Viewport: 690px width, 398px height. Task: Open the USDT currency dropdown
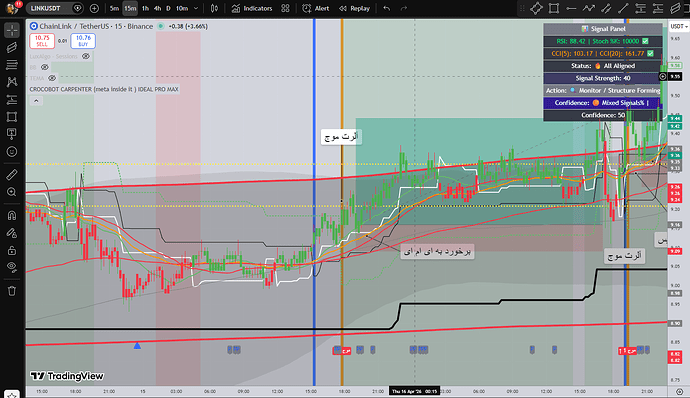[x=679, y=26]
